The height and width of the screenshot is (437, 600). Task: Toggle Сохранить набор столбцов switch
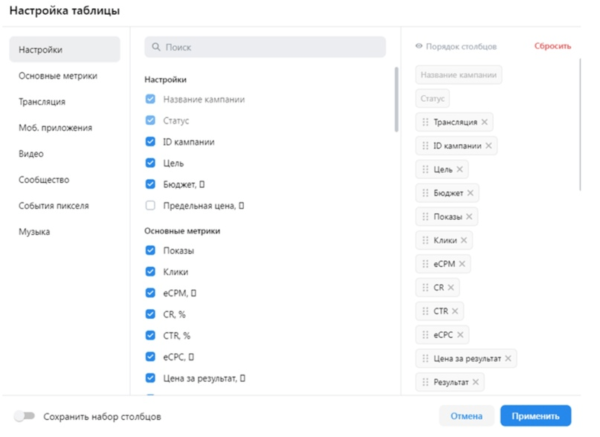pyautogui.click(x=25, y=416)
